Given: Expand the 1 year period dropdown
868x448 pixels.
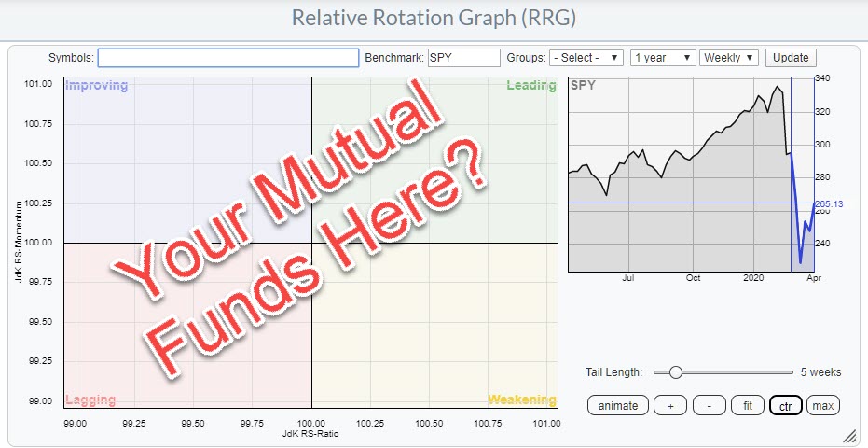Looking at the screenshot, I should point(662,58).
